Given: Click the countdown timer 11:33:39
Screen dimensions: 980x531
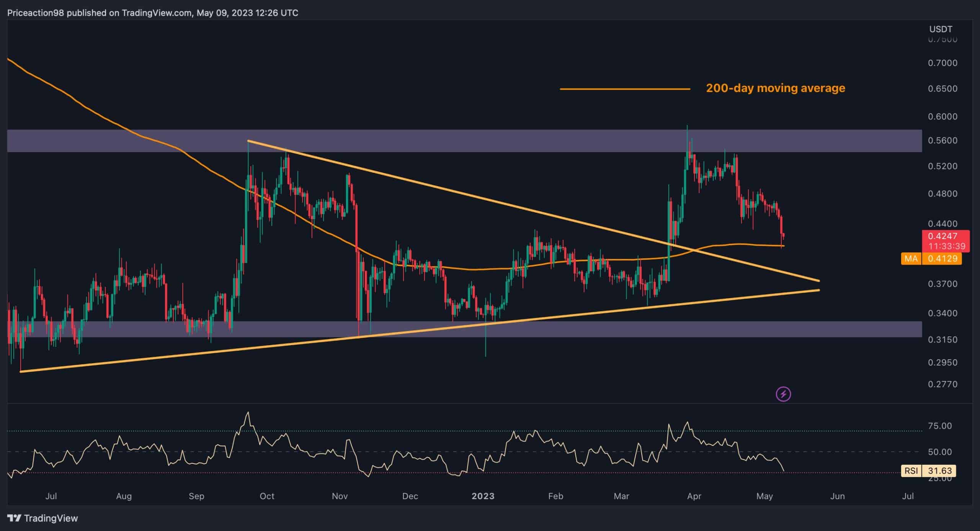Looking at the screenshot, I should [x=947, y=246].
